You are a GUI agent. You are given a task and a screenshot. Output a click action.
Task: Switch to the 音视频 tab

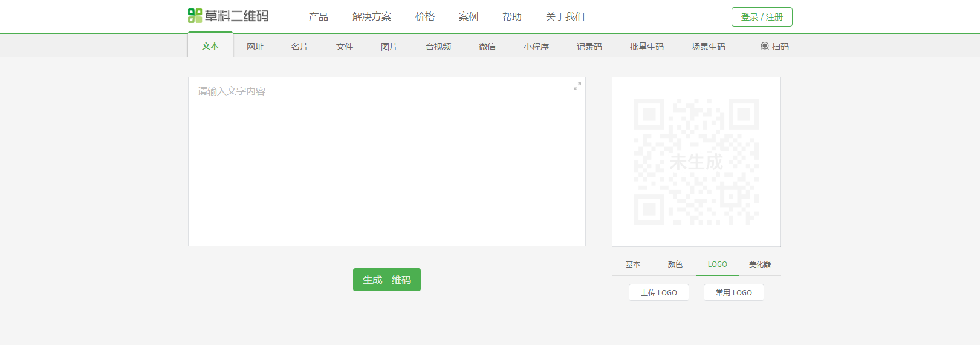click(438, 46)
